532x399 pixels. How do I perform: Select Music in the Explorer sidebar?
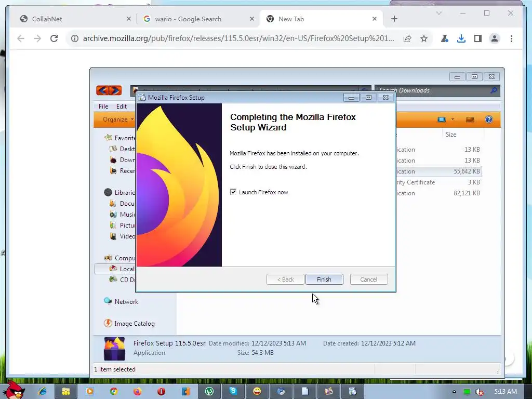123,214
